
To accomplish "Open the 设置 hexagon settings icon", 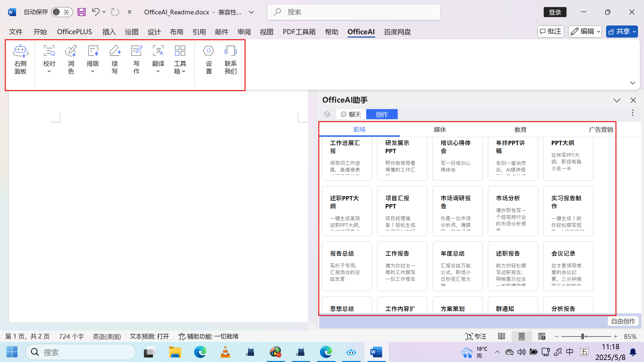I will (x=209, y=51).
